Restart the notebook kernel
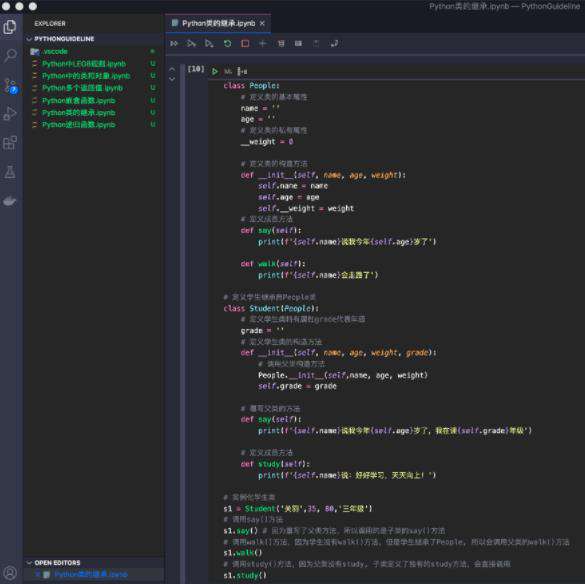Screen dimensions: 585x584 pos(227,44)
